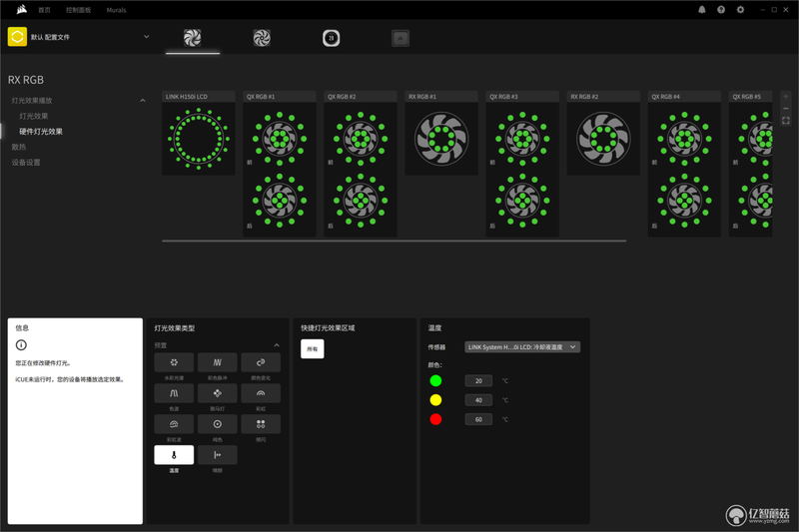Image resolution: width=799 pixels, height=532 pixels.
Task: Select the first fan device tab
Action: point(193,38)
